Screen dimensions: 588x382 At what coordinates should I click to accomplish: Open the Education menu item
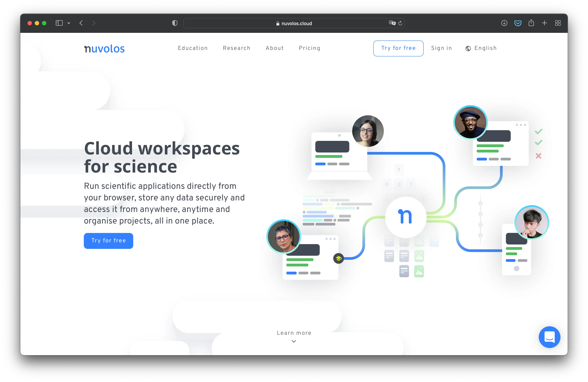tap(193, 48)
